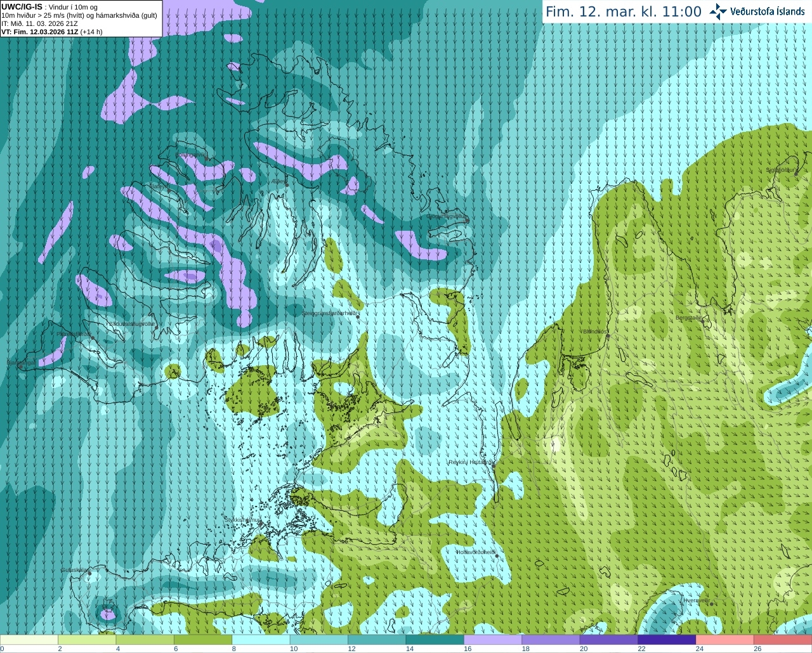This screenshot has width=812, height=653.
Task: Click the 12–14 teal legend swatch
Action: click(377, 640)
